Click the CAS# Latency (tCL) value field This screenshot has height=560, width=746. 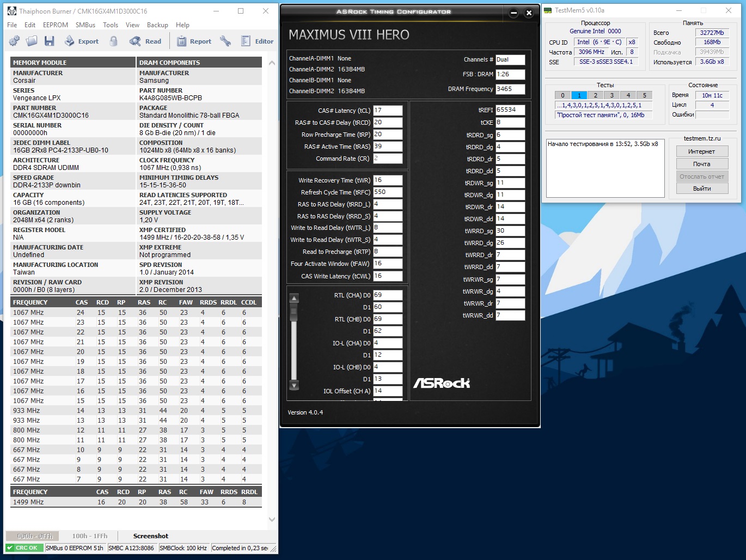pos(388,111)
